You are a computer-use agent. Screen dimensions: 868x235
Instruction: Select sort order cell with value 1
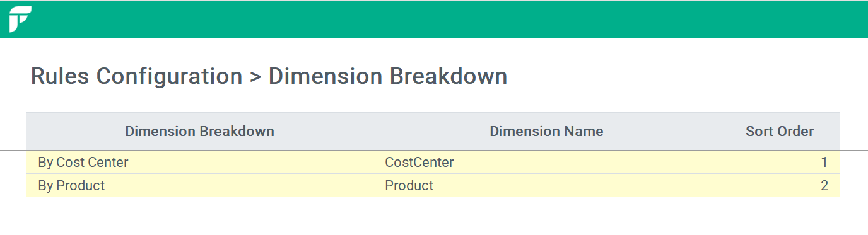(780, 163)
